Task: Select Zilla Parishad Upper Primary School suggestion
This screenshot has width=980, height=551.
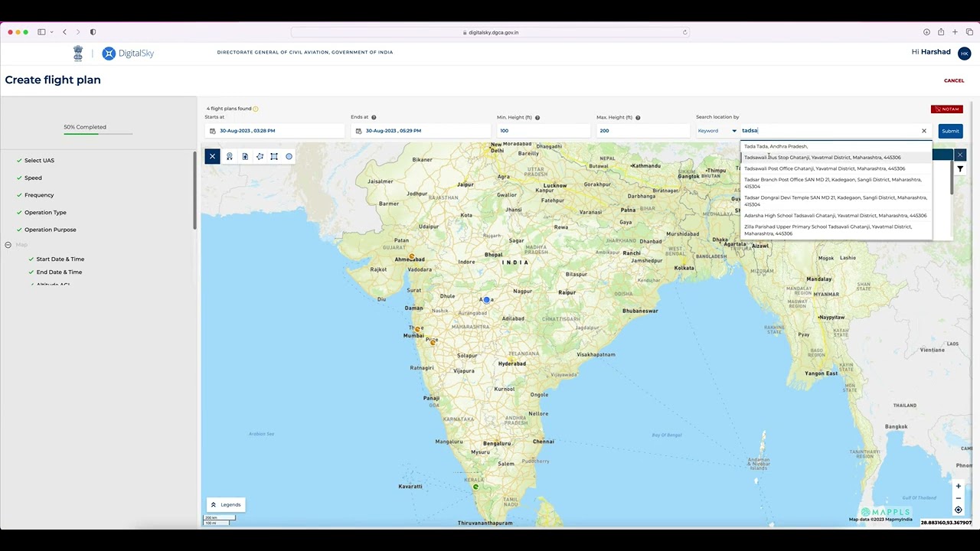Action: 836,230
